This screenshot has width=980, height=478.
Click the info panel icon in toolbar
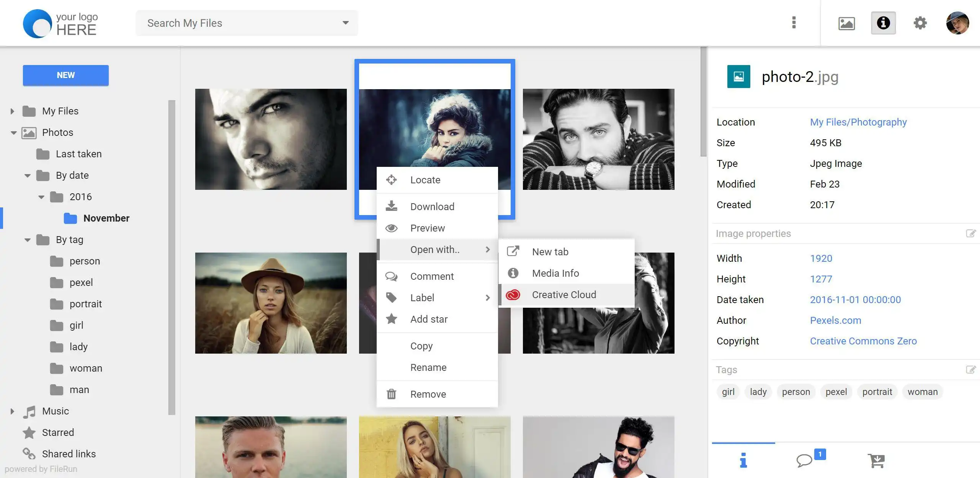[x=883, y=23]
